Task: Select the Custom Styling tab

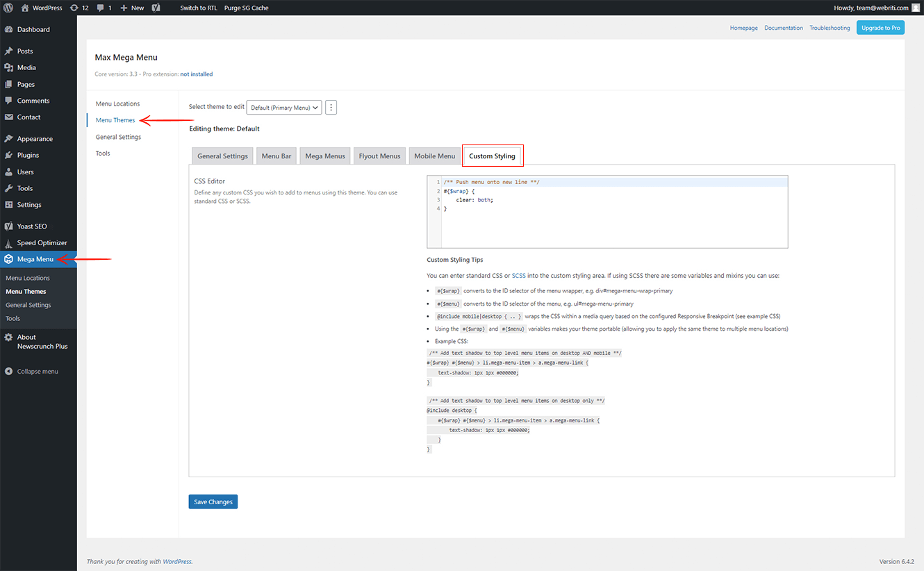Action: tap(493, 156)
